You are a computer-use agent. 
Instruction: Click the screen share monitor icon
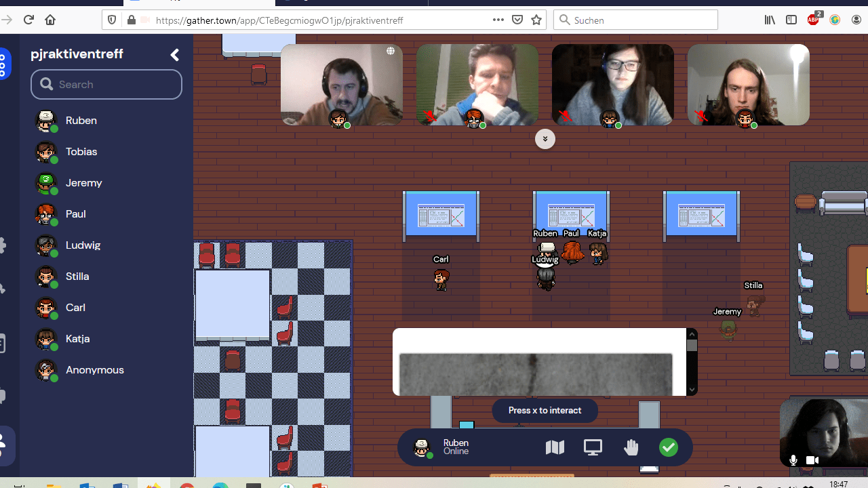coord(593,447)
